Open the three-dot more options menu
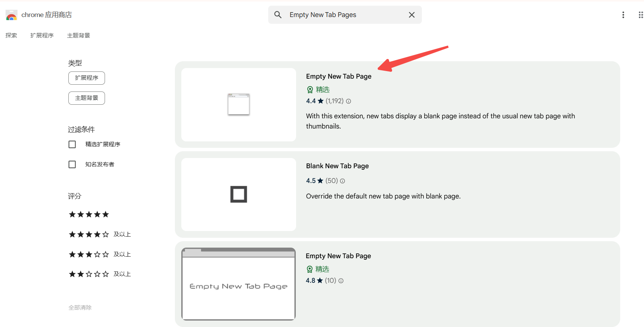644x327 pixels. click(623, 15)
